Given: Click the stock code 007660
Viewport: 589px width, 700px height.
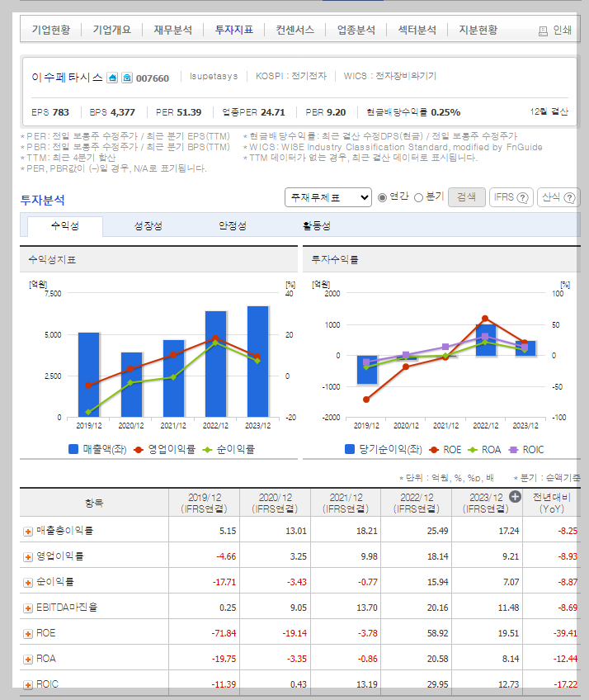Looking at the screenshot, I should tap(153, 78).
